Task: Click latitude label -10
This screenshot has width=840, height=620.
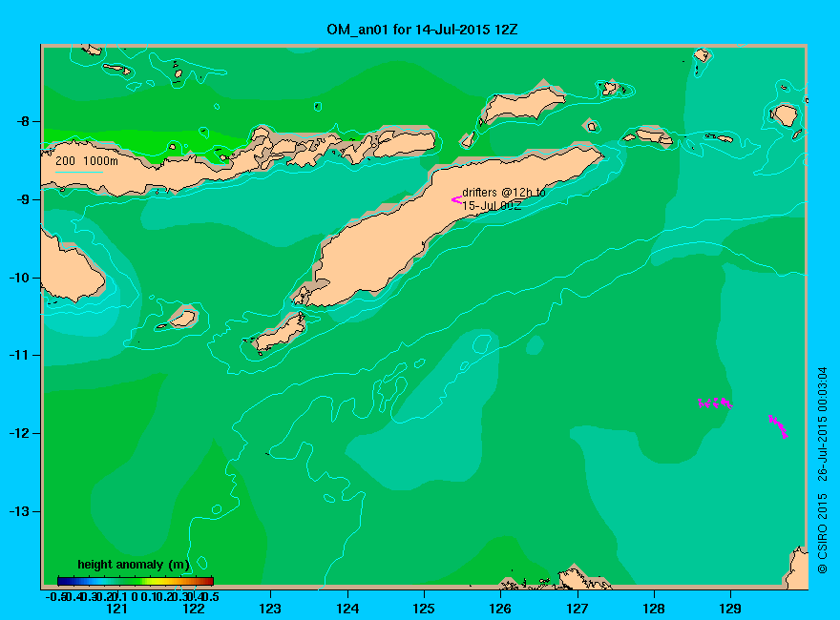Action: [19, 278]
